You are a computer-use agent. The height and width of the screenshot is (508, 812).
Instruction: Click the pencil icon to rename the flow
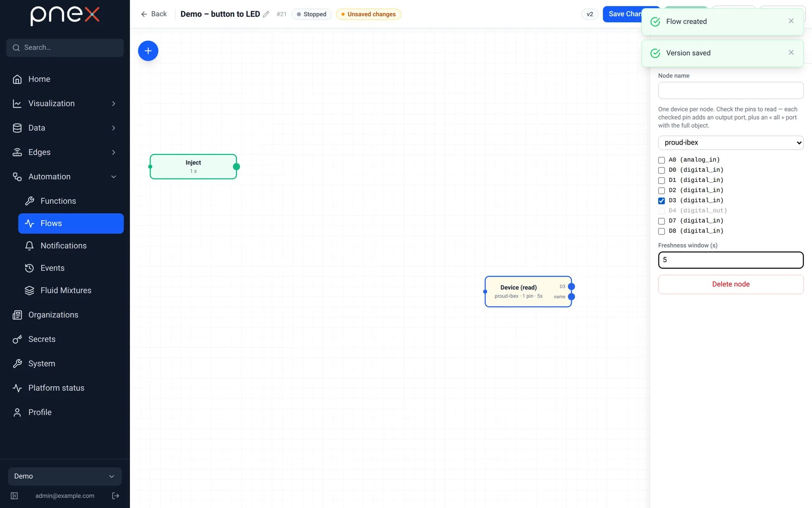coord(266,14)
